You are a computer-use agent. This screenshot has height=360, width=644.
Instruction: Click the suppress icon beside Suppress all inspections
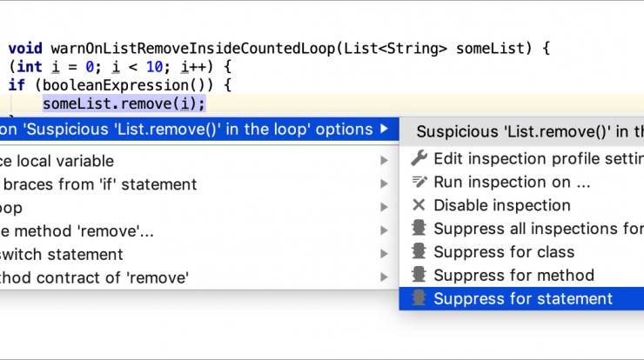click(x=419, y=228)
